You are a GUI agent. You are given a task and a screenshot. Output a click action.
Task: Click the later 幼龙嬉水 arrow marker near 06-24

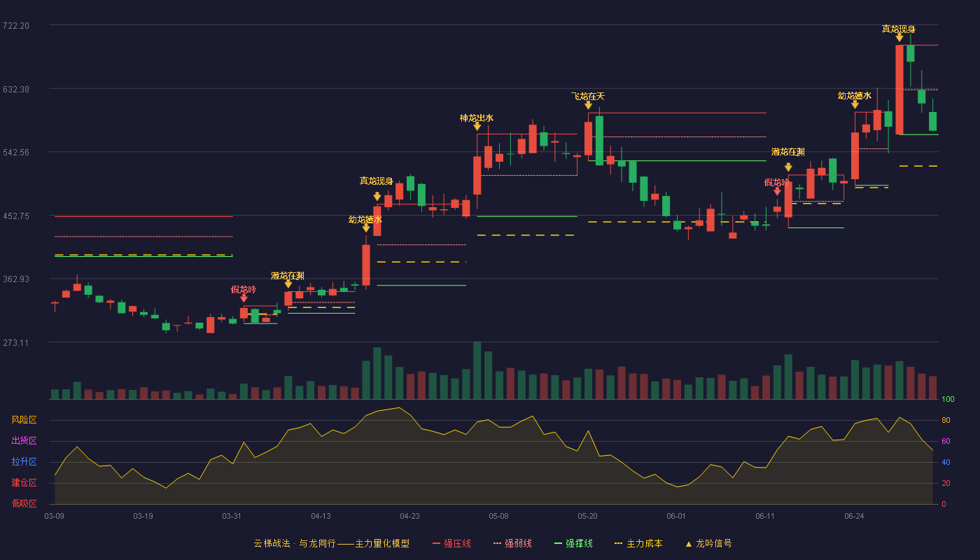[855, 104]
